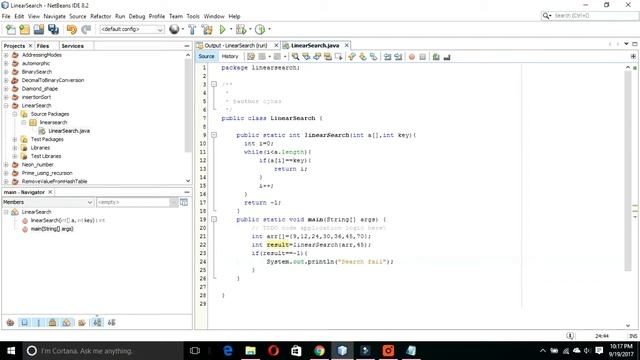The height and width of the screenshot is (360, 640).
Task: Expand the BinarySearch project node
Action: click(x=6, y=72)
